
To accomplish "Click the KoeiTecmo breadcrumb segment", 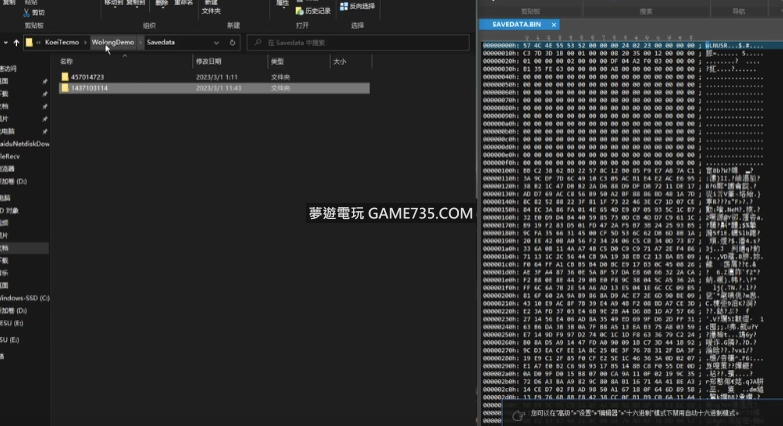I will (x=61, y=43).
